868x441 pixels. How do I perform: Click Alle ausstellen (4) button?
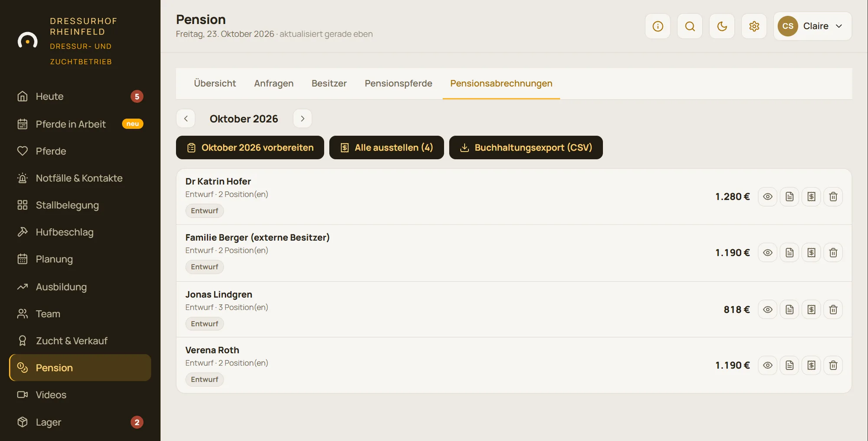387,148
